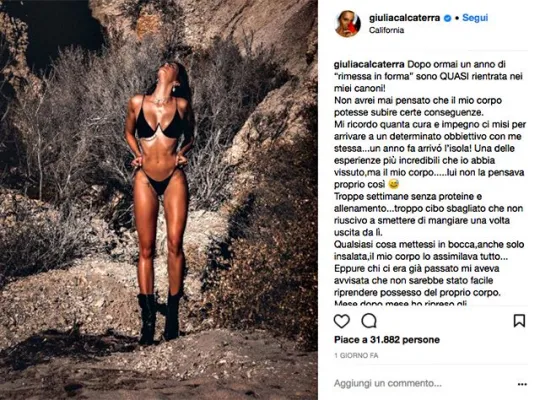Open giuliacalcaterra username in the post header

[x=404, y=18]
